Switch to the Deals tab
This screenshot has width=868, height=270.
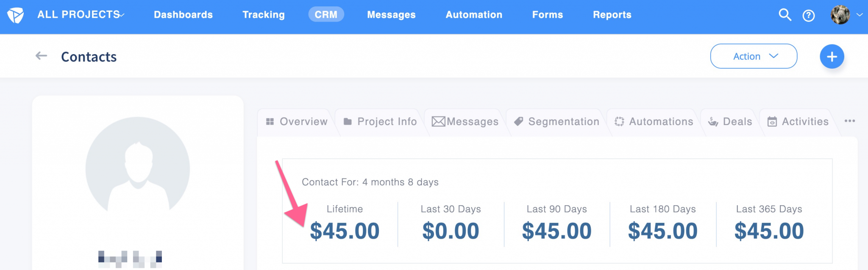pyautogui.click(x=730, y=122)
